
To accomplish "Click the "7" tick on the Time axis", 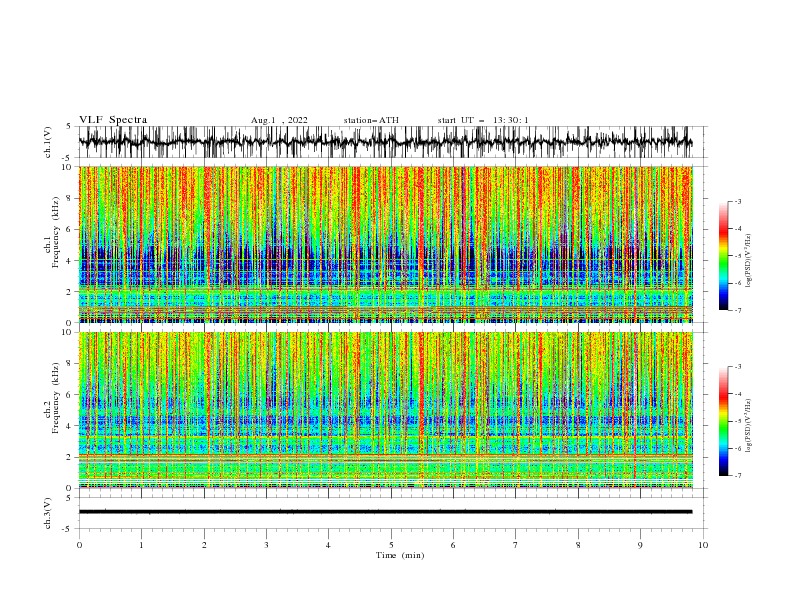I will point(516,545).
